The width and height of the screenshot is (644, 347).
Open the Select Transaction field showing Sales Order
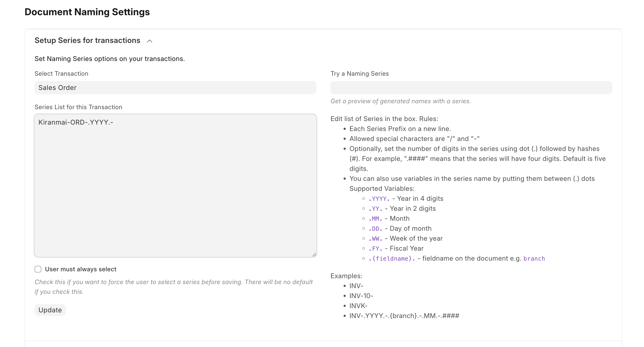pos(175,88)
